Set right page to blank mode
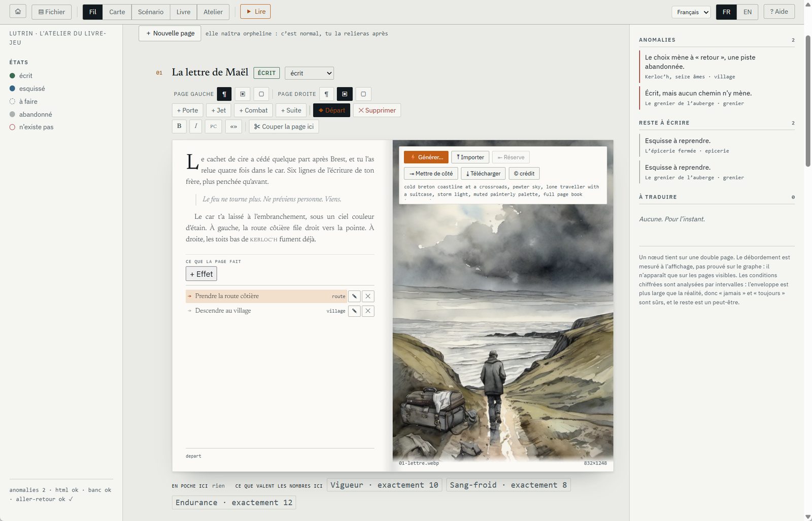The image size is (812, 521). [x=363, y=94]
